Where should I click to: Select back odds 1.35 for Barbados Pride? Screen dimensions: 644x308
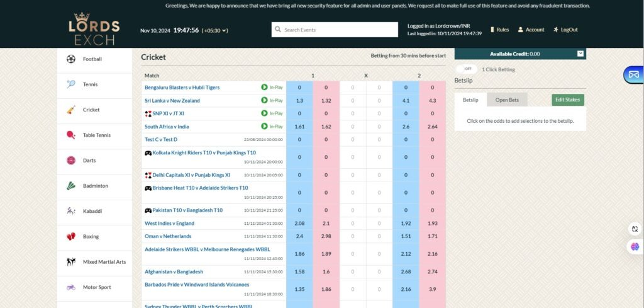click(x=299, y=290)
